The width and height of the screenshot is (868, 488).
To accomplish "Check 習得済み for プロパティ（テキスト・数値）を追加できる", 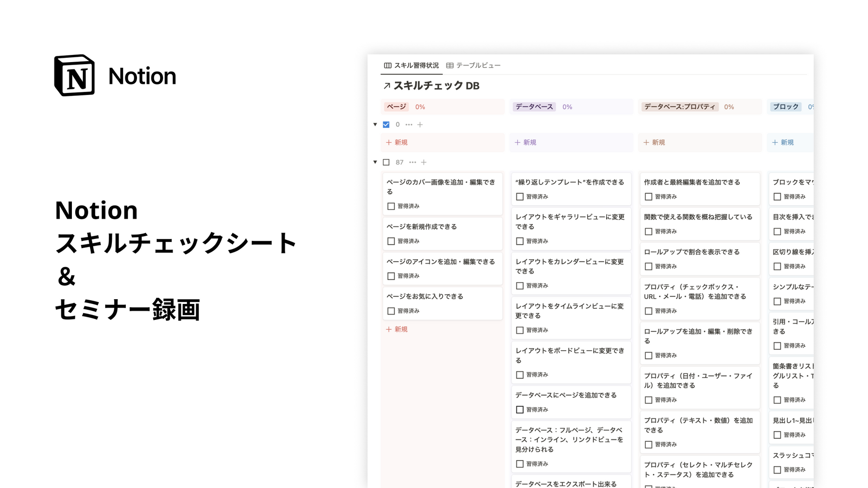I will [649, 445].
